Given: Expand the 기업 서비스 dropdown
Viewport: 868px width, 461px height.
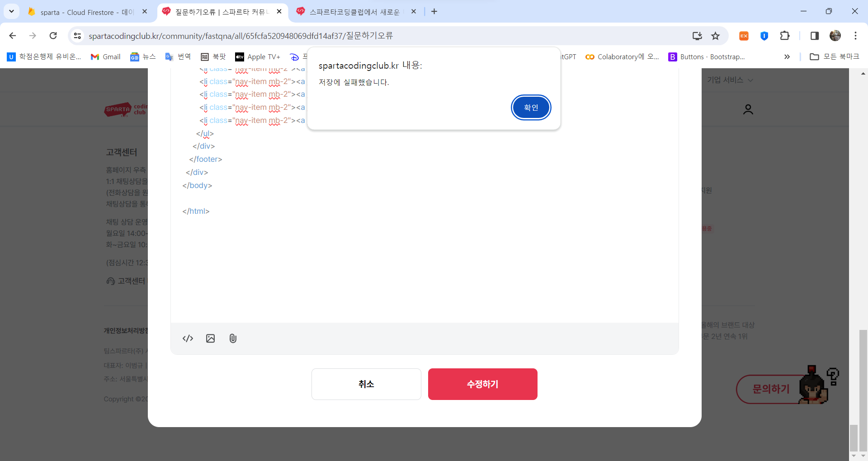Looking at the screenshot, I should pos(730,80).
